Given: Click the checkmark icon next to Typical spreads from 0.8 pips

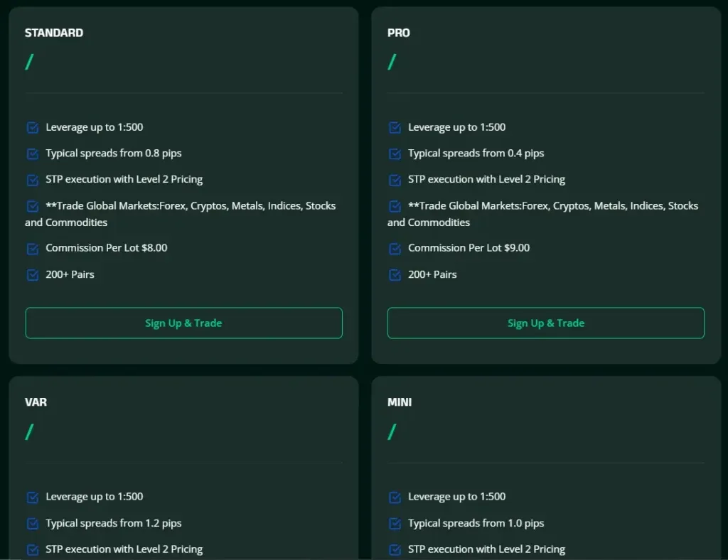Looking at the screenshot, I should [x=32, y=154].
